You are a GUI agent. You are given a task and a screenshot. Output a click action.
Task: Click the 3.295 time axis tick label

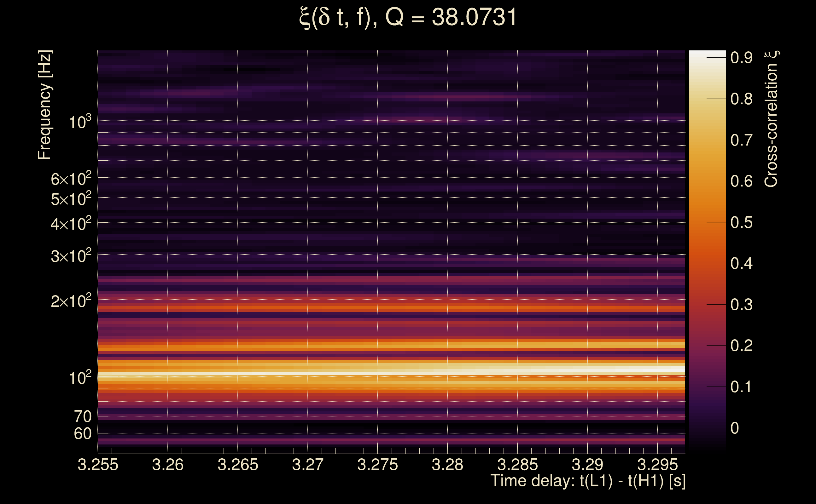click(x=657, y=465)
